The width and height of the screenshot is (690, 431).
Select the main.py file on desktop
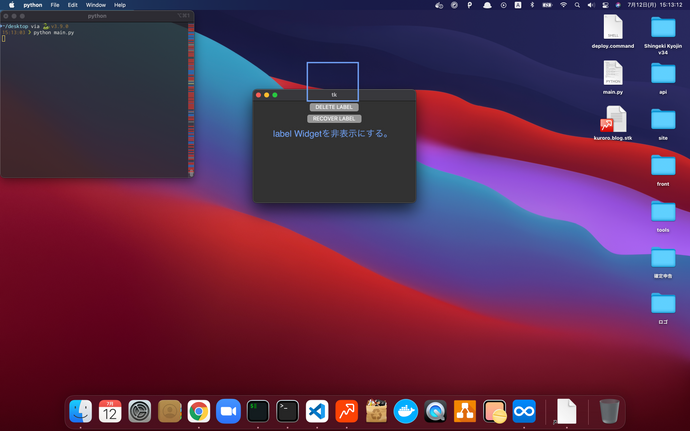tap(613, 73)
